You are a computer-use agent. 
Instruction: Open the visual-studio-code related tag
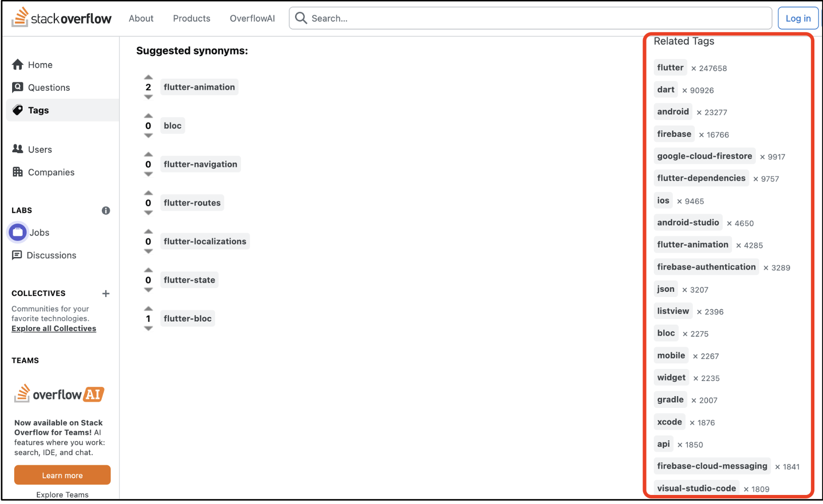pos(696,488)
